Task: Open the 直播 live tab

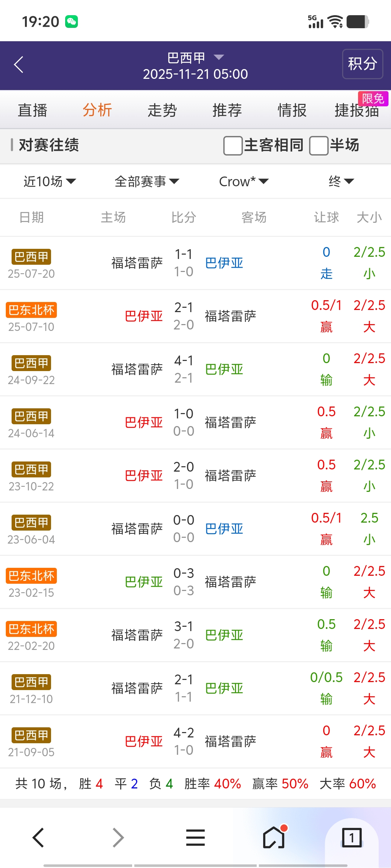Action: [33, 110]
